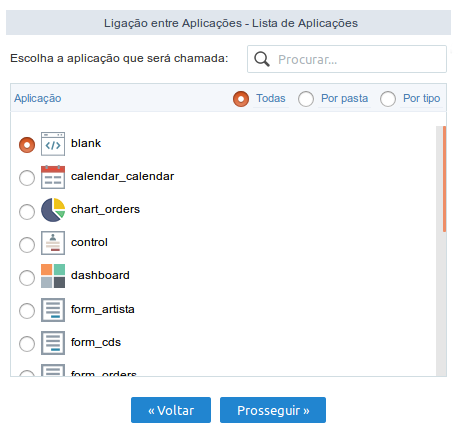Click the control application icon
Viewport: 458px width, 431px height.
tap(53, 243)
